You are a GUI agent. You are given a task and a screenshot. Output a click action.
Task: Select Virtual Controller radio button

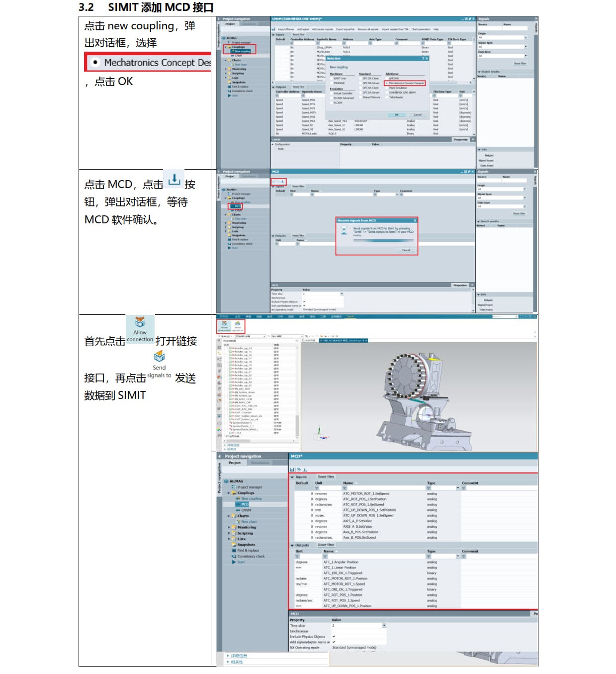(332, 93)
